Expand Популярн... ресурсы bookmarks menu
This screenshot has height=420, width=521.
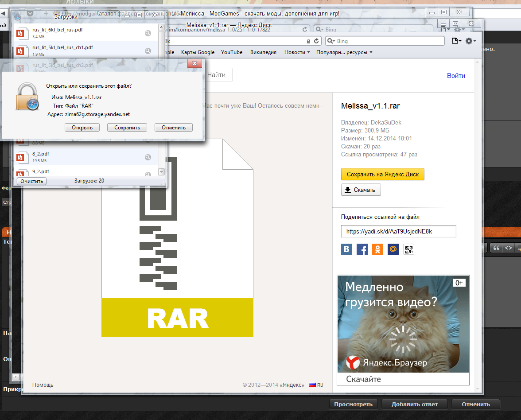[344, 52]
